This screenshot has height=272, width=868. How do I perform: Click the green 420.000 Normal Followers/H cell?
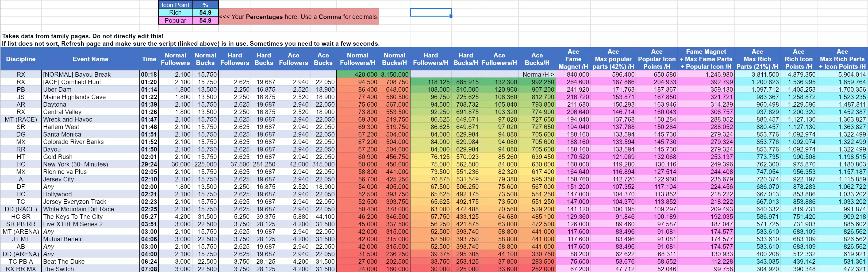358,74
